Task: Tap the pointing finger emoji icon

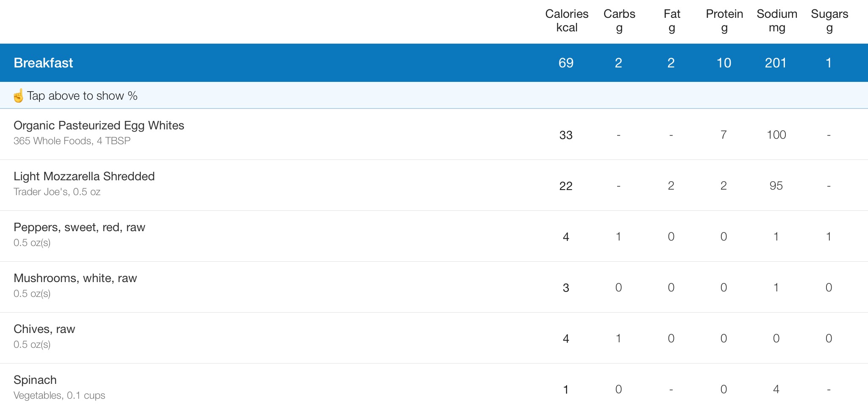Action: pyautogui.click(x=18, y=96)
